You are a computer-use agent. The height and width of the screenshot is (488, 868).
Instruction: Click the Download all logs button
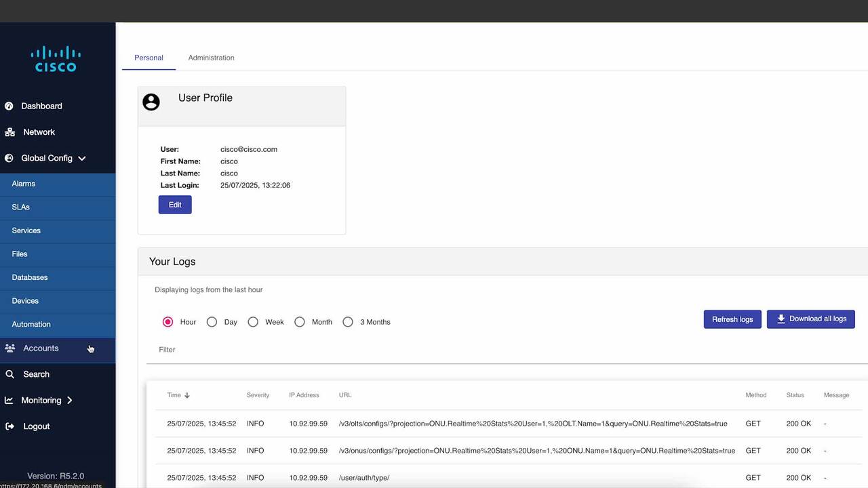click(810, 319)
